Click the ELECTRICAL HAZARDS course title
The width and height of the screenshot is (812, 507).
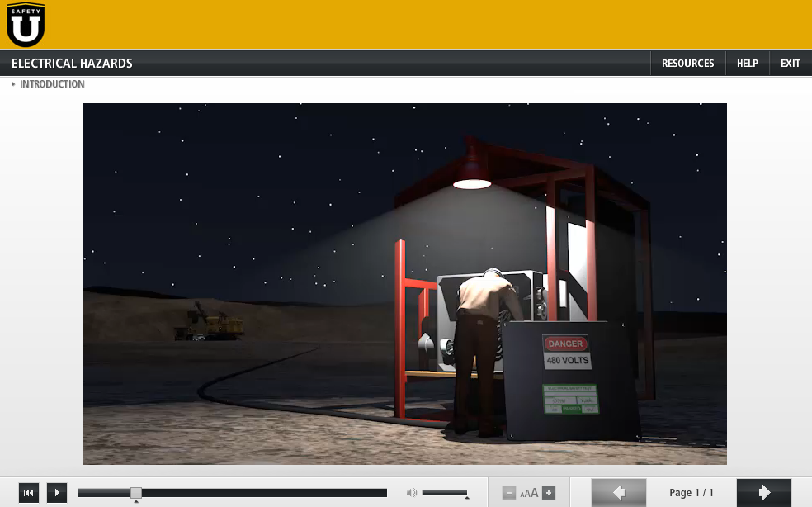[72, 64]
